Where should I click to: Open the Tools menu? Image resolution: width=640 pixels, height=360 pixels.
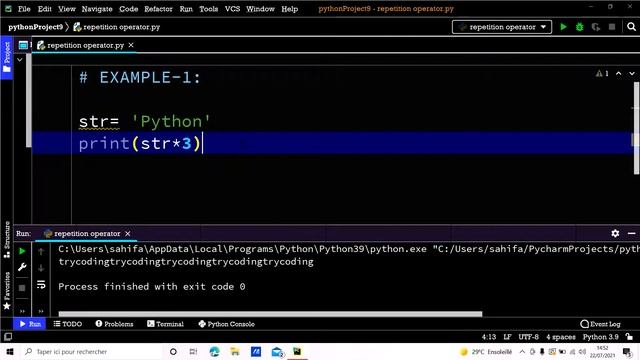[x=209, y=9]
